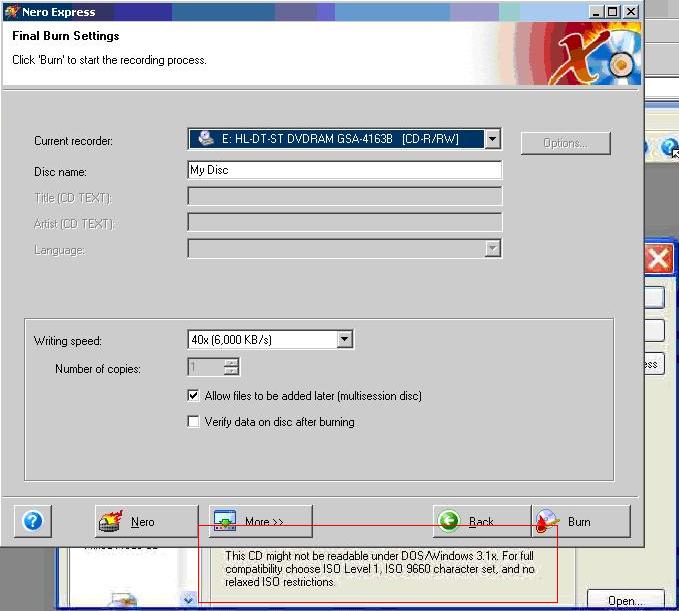Click the 'Disc name:' label

[60, 172]
